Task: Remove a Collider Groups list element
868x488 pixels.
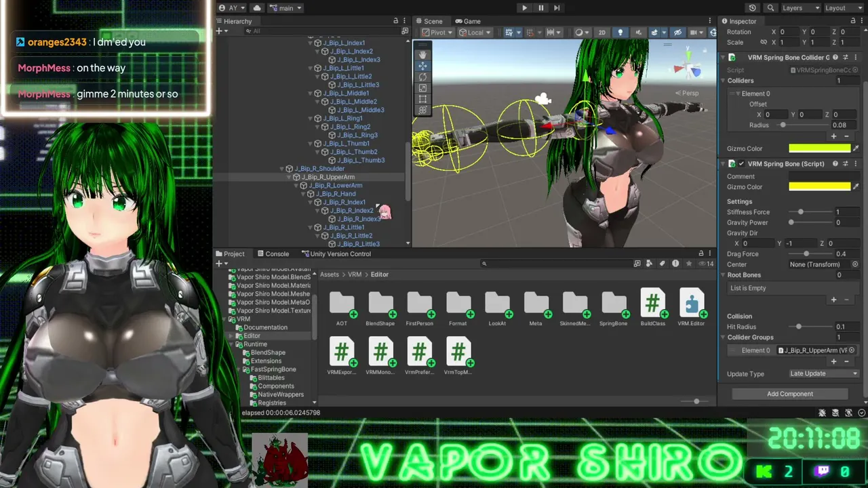Action: (x=846, y=361)
